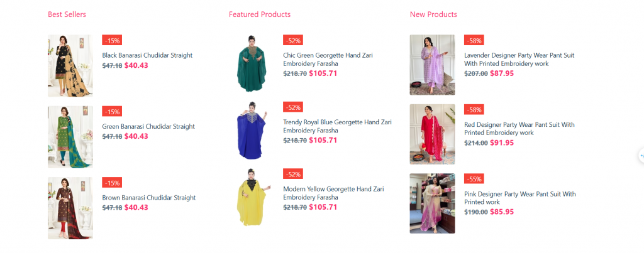
Task: View the Modern Yellow Georgette Farasha image
Action: (252, 197)
